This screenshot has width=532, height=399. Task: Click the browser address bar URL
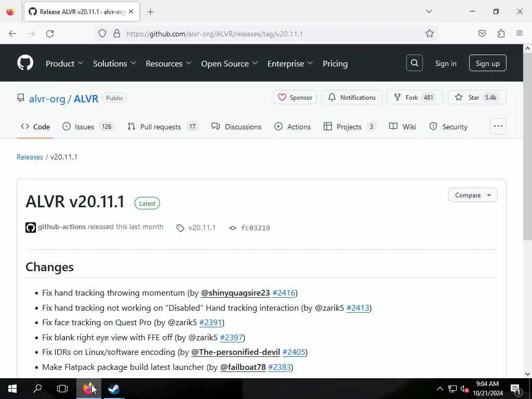(x=215, y=34)
